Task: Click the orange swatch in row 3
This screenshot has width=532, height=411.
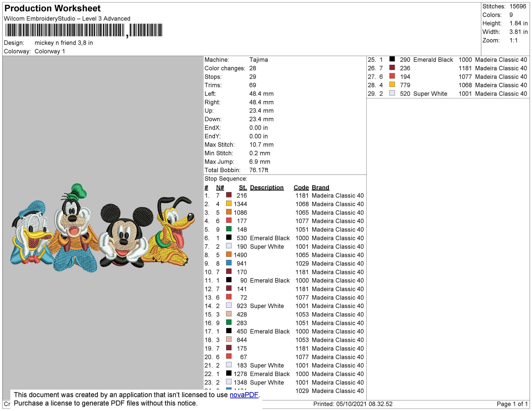Action: tap(229, 212)
